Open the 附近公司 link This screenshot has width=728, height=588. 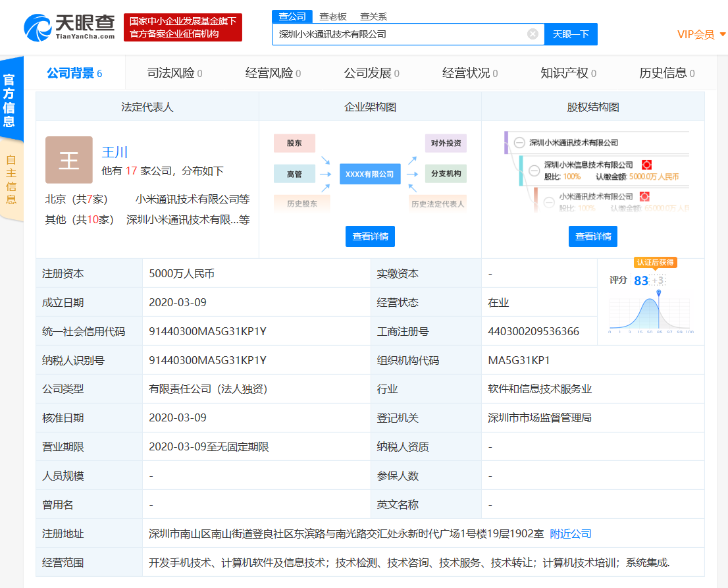coord(571,533)
